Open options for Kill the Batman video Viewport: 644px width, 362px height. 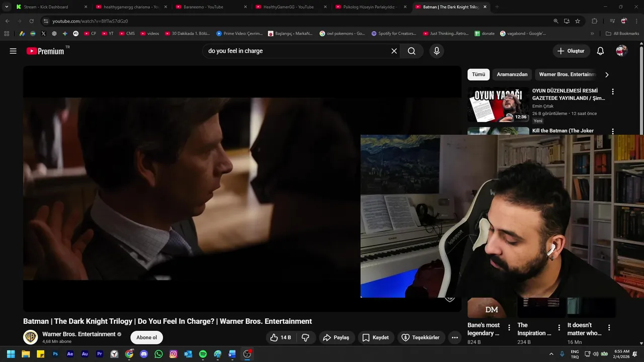pyautogui.click(x=613, y=131)
